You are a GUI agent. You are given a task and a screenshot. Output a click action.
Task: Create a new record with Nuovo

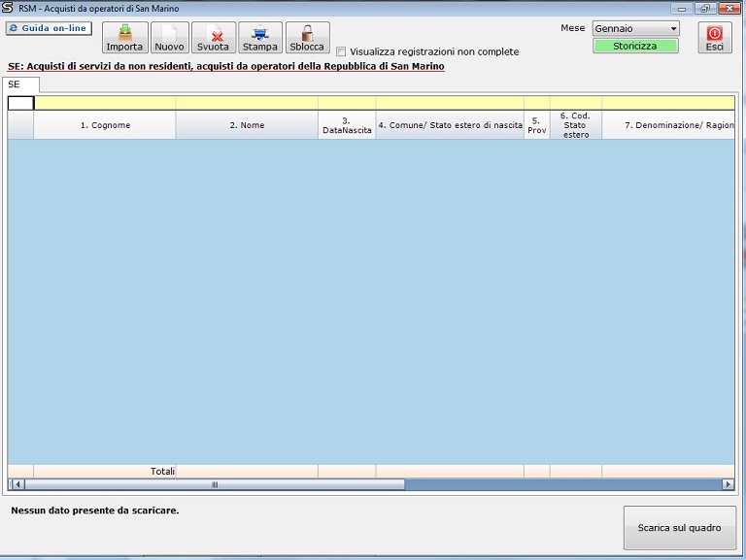(169, 37)
